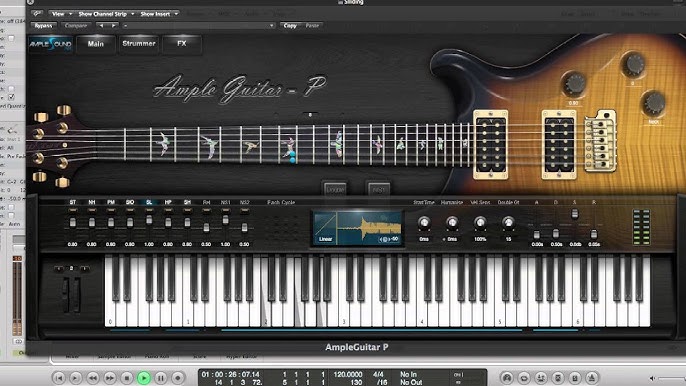Switch to the FX tab
The width and height of the screenshot is (686, 386).
[182, 44]
